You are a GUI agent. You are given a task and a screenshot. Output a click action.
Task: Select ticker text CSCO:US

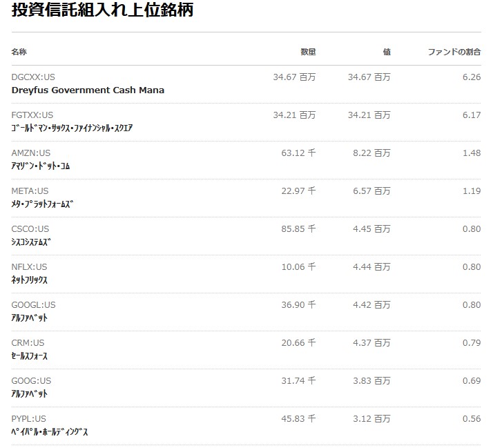pos(30,229)
